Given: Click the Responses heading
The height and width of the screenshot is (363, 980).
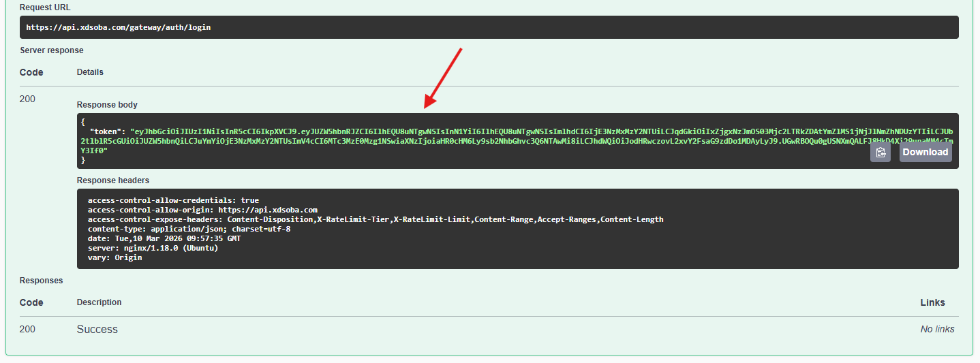Looking at the screenshot, I should tap(41, 281).
